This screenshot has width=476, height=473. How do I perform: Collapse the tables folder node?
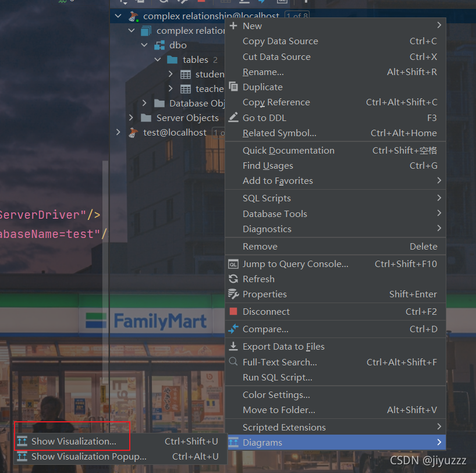tap(158, 59)
